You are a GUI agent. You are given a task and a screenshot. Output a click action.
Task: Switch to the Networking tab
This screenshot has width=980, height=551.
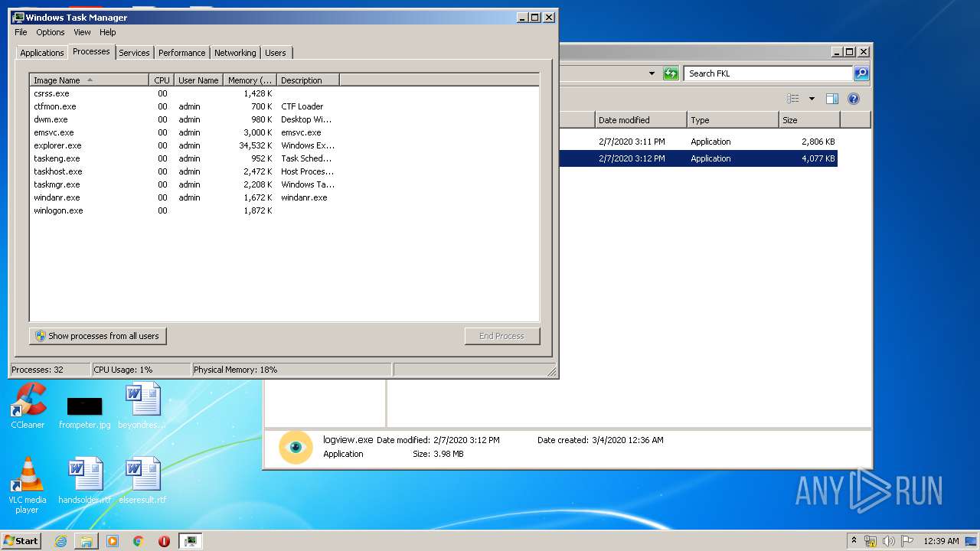(235, 53)
